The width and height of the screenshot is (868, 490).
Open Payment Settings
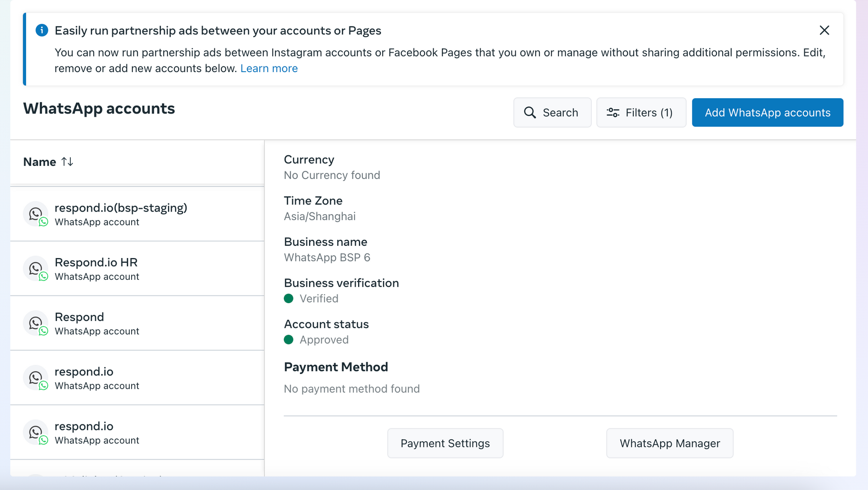[x=445, y=443]
